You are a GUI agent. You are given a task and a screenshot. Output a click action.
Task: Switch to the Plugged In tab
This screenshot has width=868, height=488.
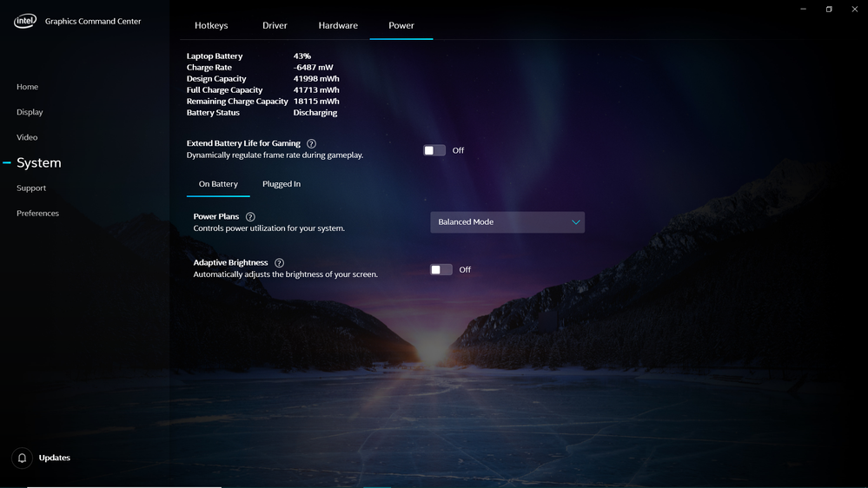coord(282,184)
